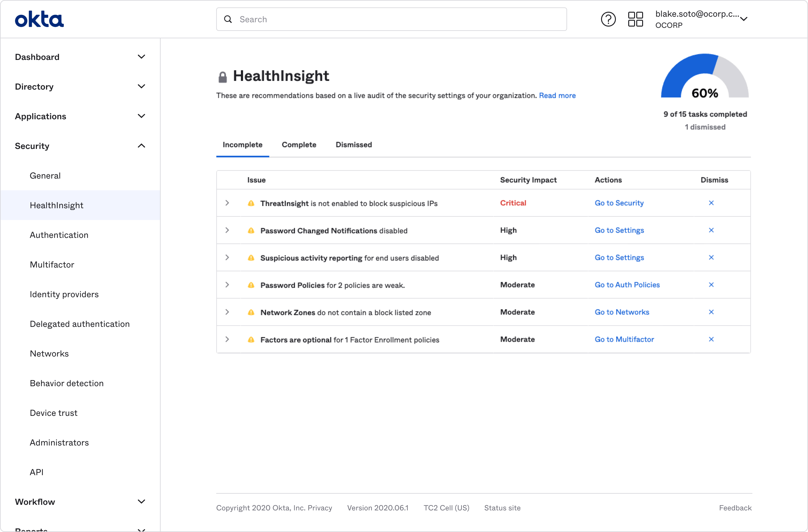Dismiss the ThreatInsight issue
This screenshot has height=532, width=808.
click(712, 203)
